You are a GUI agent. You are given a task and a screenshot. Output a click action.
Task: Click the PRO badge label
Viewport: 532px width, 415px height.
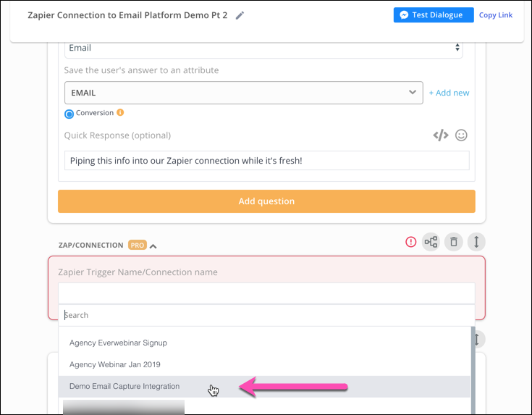click(137, 246)
